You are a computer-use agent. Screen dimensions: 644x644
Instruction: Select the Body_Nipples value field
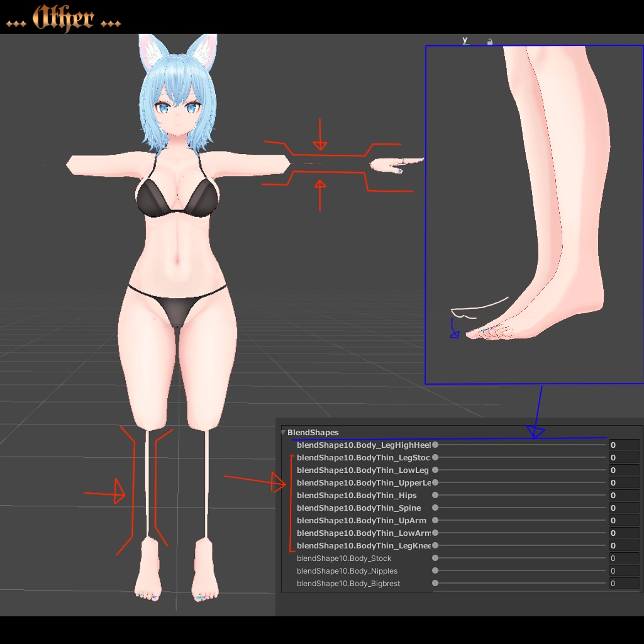(625, 570)
